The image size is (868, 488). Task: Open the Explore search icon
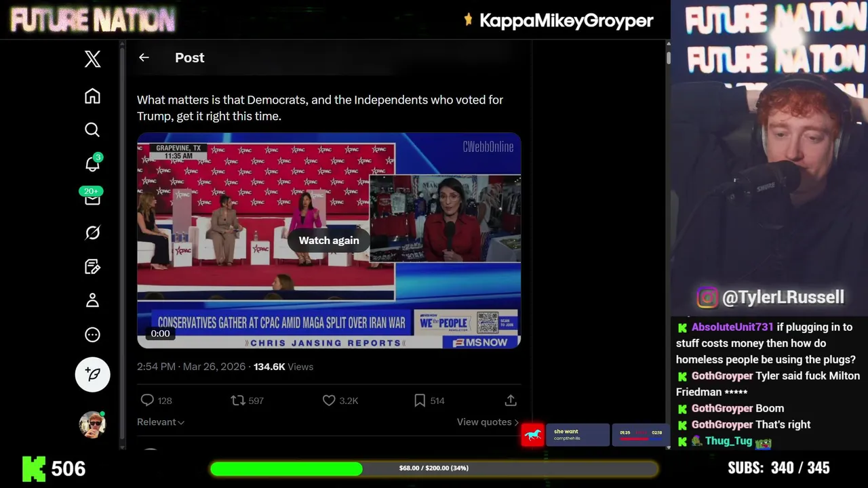click(92, 129)
